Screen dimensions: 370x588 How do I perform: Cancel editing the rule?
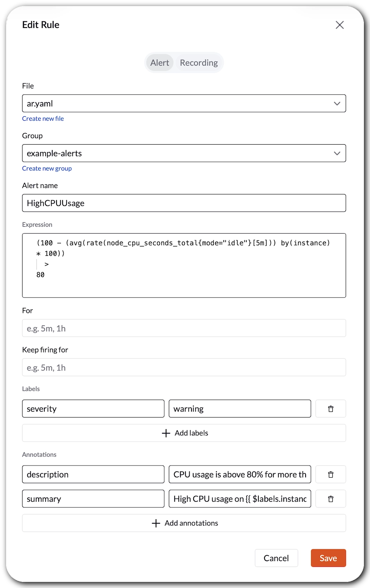276,558
